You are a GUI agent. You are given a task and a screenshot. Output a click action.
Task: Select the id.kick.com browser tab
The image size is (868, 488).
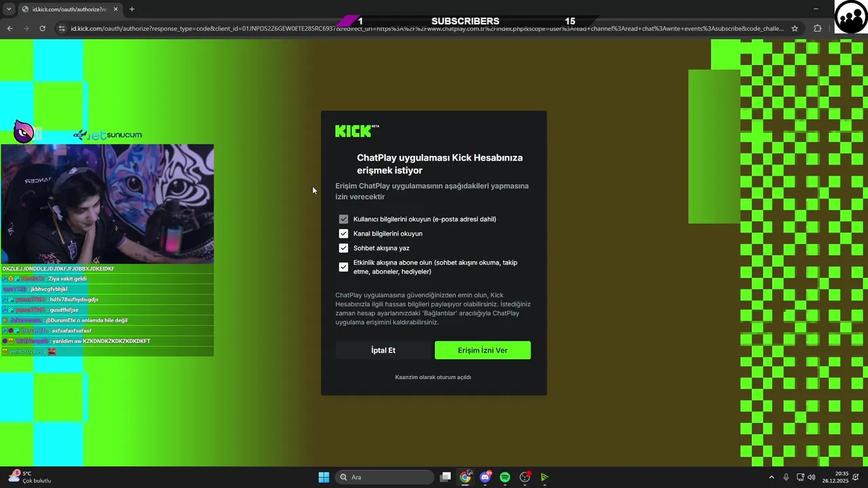click(70, 9)
